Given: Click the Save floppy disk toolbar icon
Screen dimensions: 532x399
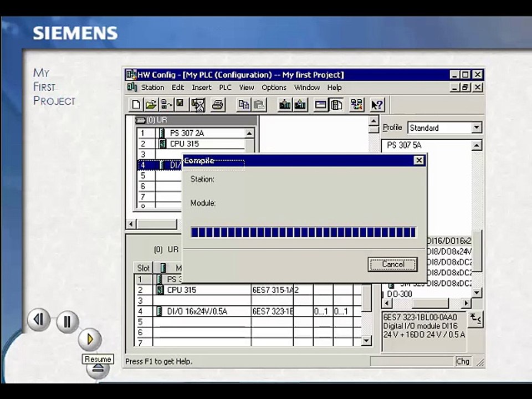Looking at the screenshot, I should 181,105.
